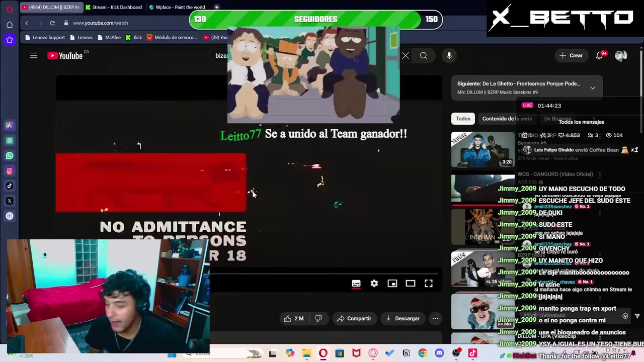The height and width of the screenshot is (362, 644).
Task: Open McAfee from the taskbar
Action: pos(356,353)
